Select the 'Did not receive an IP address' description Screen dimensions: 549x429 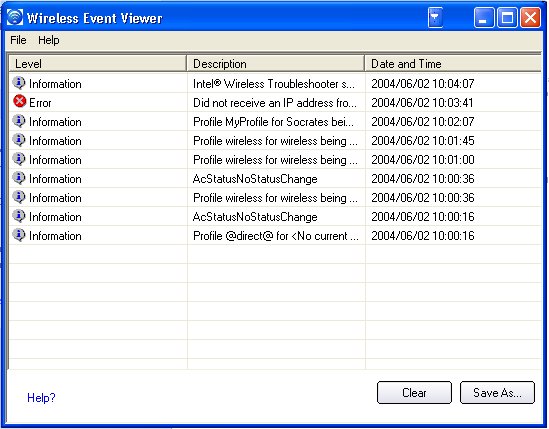(275, 103)
